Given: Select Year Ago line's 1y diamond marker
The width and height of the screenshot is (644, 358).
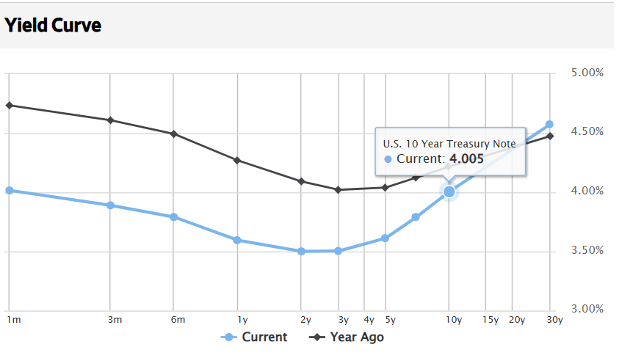Looking at the screenshot, I should click(237, 160).
